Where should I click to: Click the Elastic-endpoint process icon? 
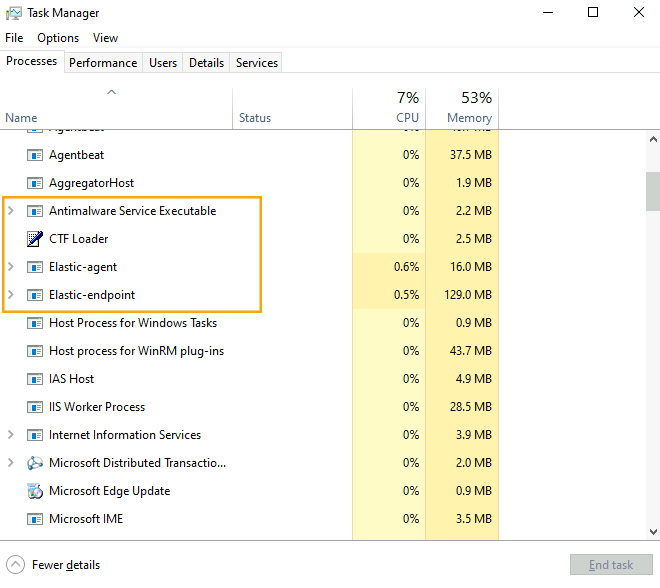tap(35, 295)
